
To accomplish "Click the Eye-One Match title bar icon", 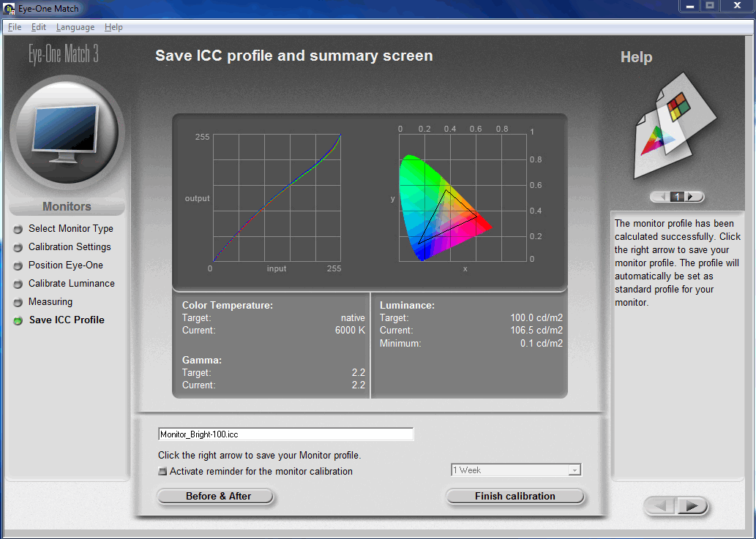I will (x=9, y=8).
